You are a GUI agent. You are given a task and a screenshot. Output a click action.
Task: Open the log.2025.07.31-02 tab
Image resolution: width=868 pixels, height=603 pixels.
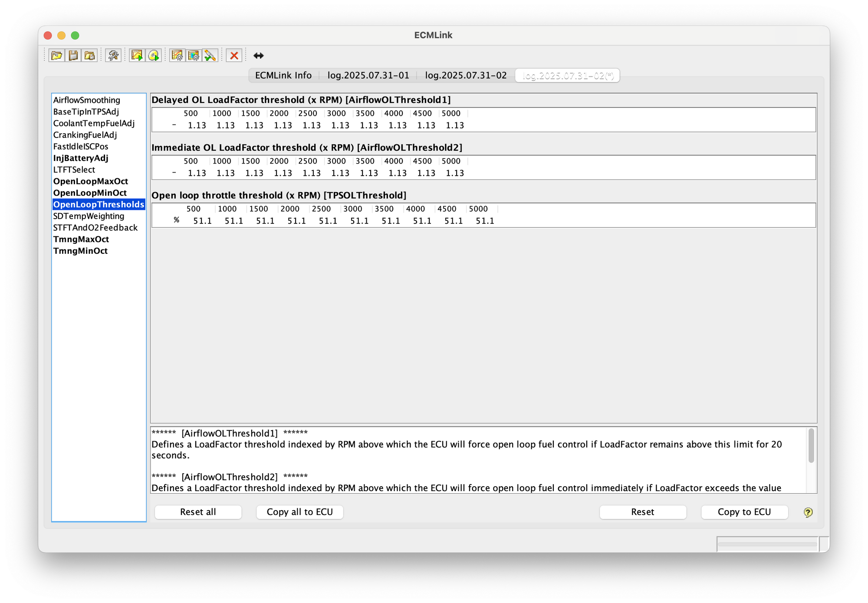point(466,75)
